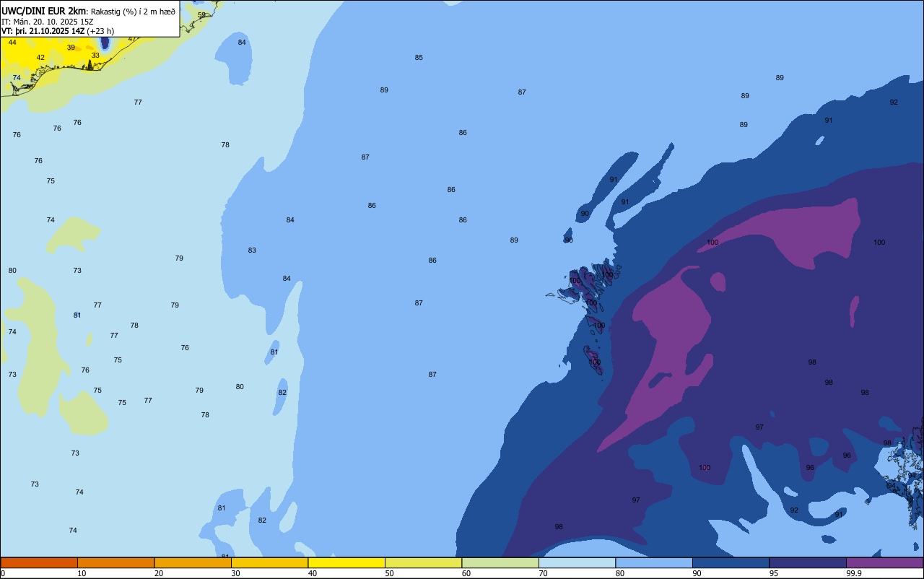This screenshot has width=924, height=579.
Task: Choose the dark blue 90–95 legend swatch
Action: pos(731,562)
